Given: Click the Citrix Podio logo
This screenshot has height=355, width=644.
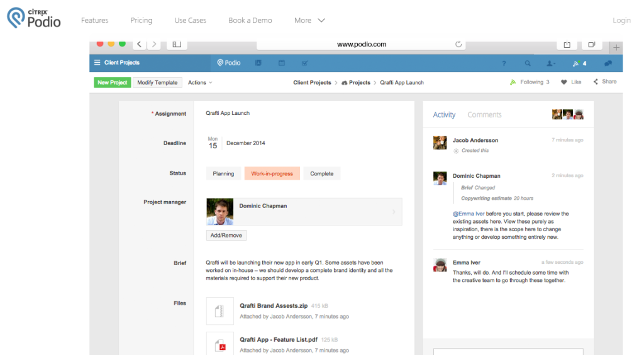Looking at the screenshot, I should point(34,18).
